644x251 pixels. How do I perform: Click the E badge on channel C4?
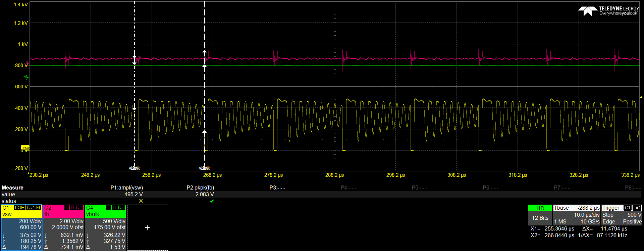pos(109,208)
